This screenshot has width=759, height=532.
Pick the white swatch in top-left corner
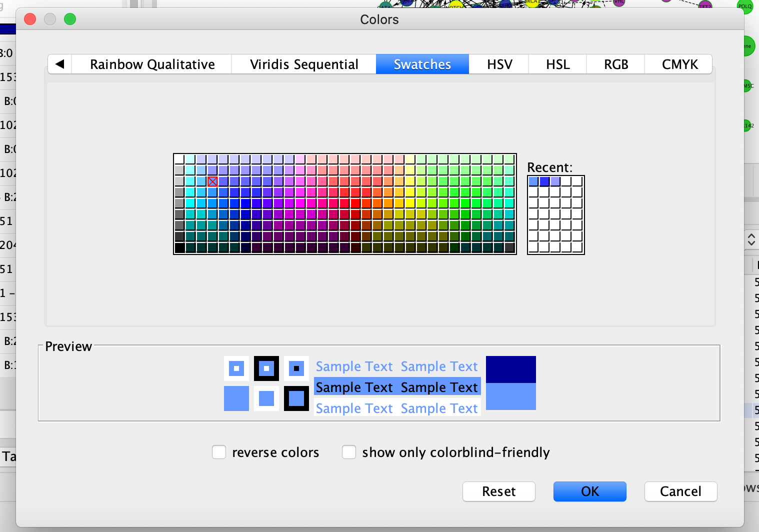coord(179,159)
